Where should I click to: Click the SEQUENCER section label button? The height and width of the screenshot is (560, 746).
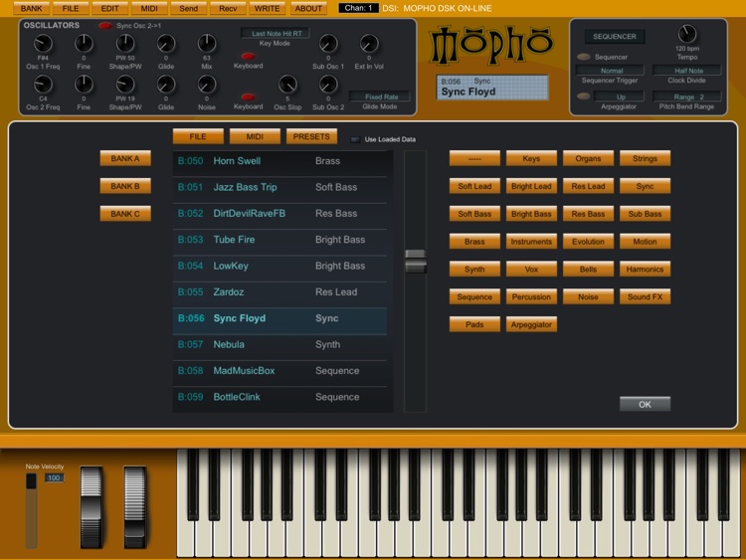(x=615, y=36)
